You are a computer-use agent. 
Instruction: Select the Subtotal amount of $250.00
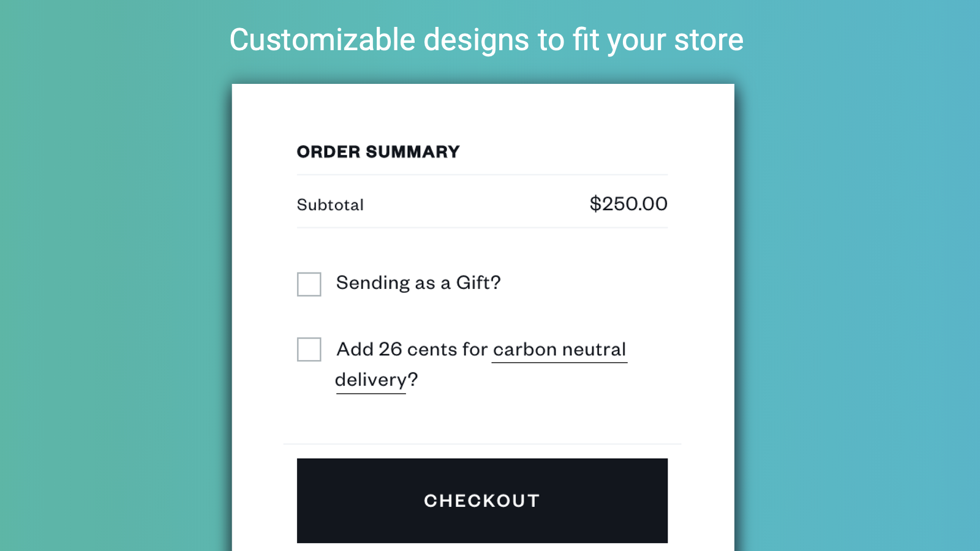pos(628,204)
